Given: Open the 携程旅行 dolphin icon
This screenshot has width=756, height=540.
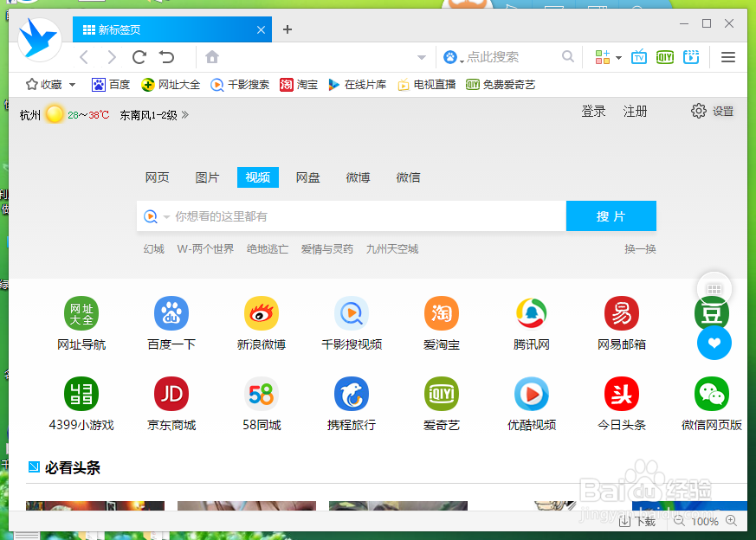Looking at the screenshot, I should point(352,394).
